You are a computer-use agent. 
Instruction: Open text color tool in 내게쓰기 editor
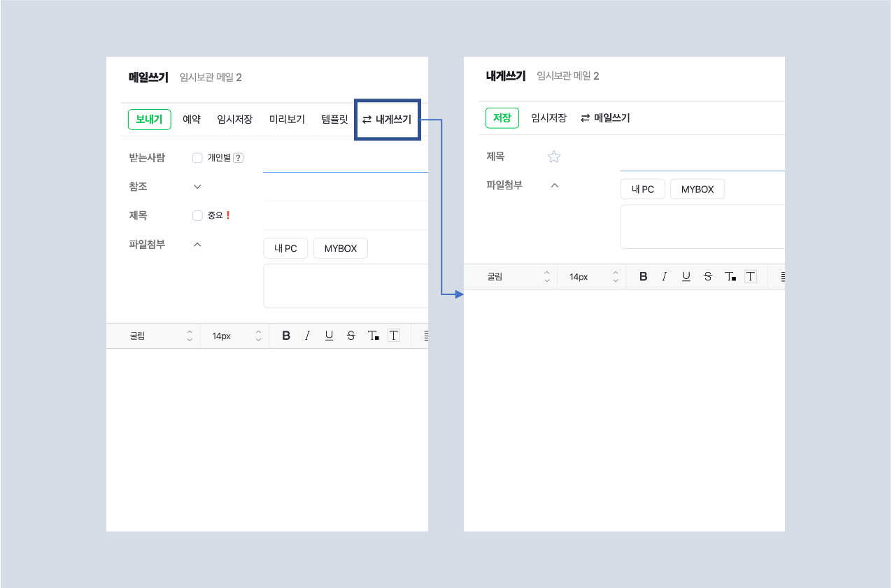(x=730, y=277)
